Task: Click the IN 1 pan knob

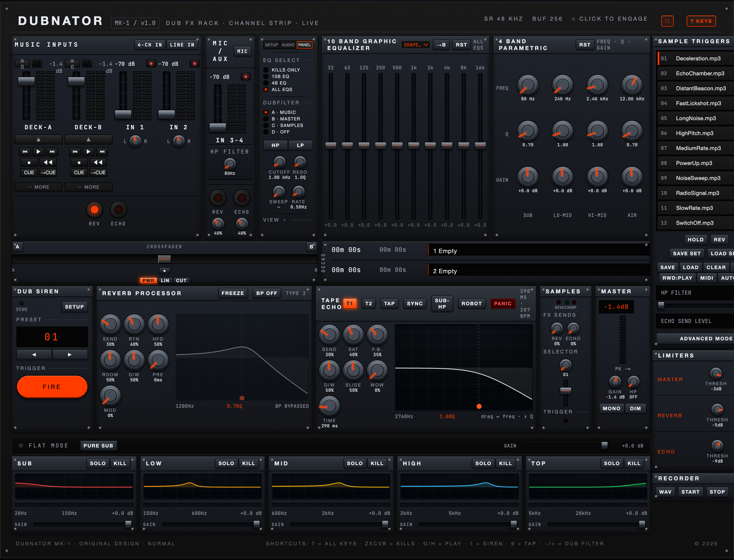Action: (x=135, y=141)
